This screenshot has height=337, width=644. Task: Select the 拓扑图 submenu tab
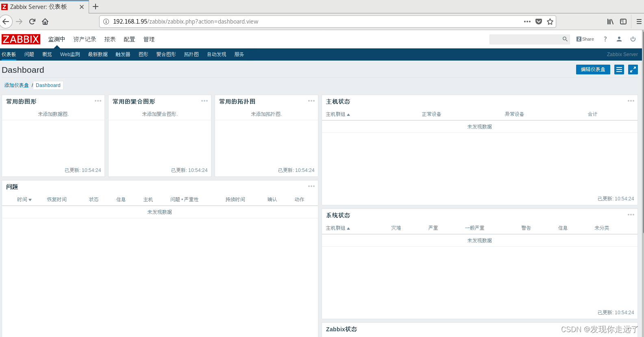click(x=191, y=54)
